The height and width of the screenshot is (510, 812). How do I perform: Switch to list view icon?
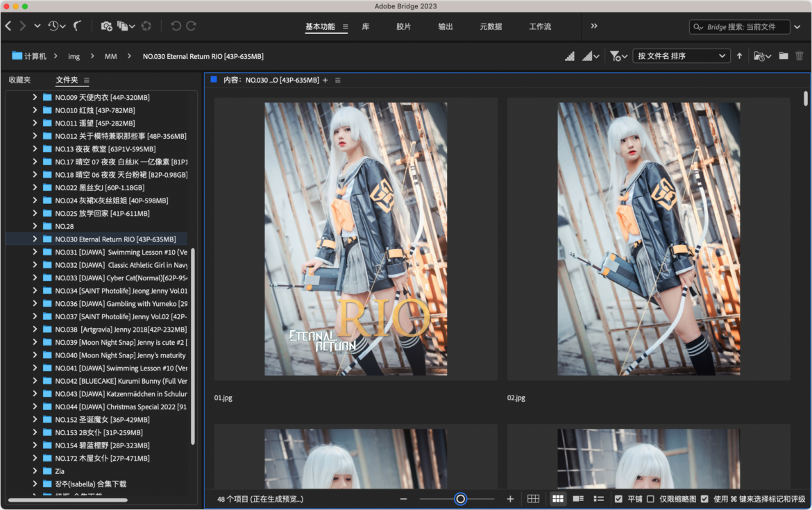(x=598, y=499)
